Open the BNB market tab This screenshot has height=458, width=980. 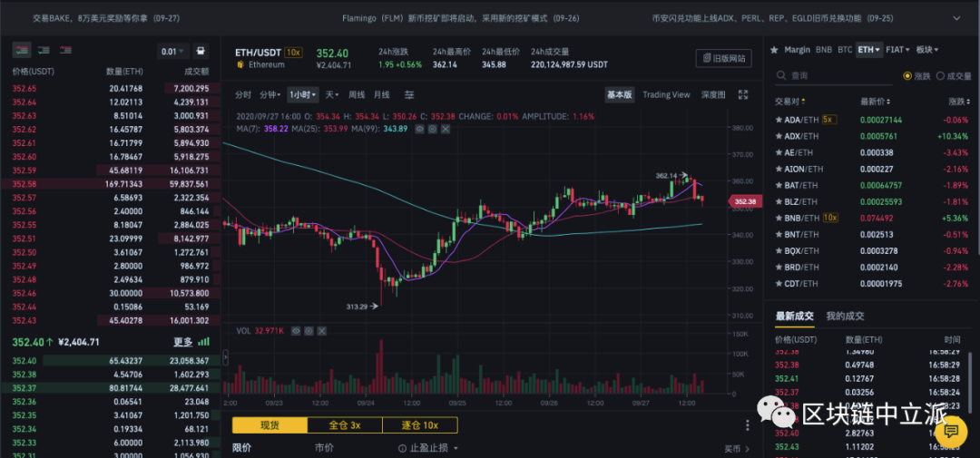824,49
